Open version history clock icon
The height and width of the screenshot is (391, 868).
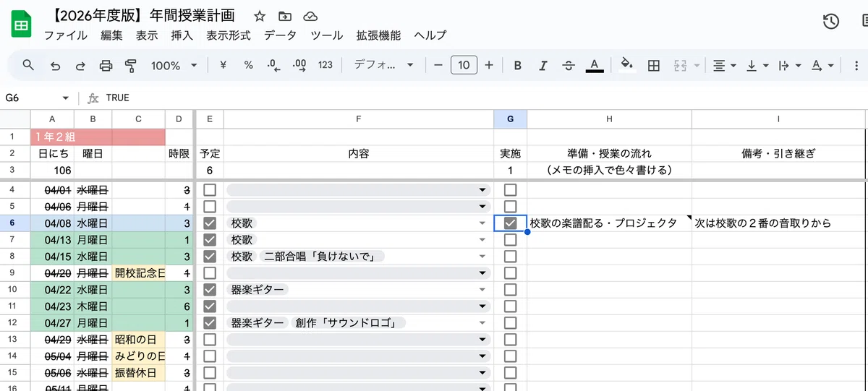[x=831, y=22]
